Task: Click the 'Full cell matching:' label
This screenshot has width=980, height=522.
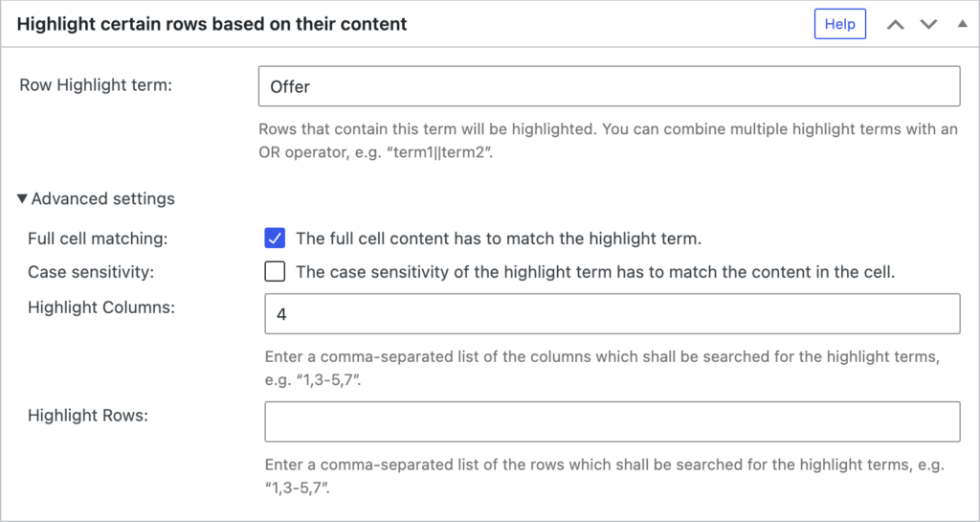Action: [x=98, y=238]
